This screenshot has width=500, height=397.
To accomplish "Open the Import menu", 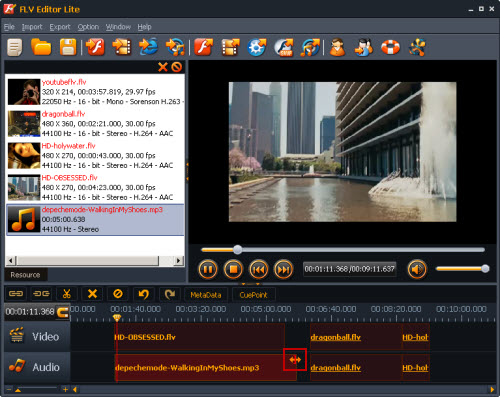I will click(32, 27).
